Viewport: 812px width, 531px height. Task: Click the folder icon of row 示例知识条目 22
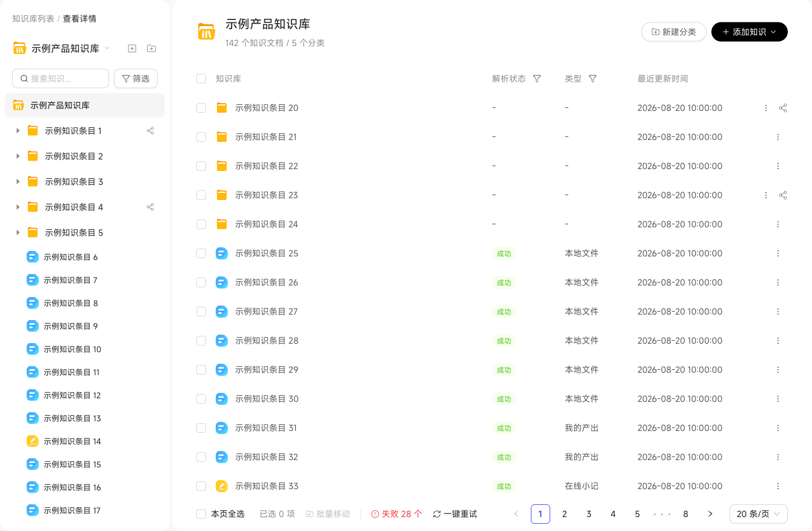click(x=222, y=166)
